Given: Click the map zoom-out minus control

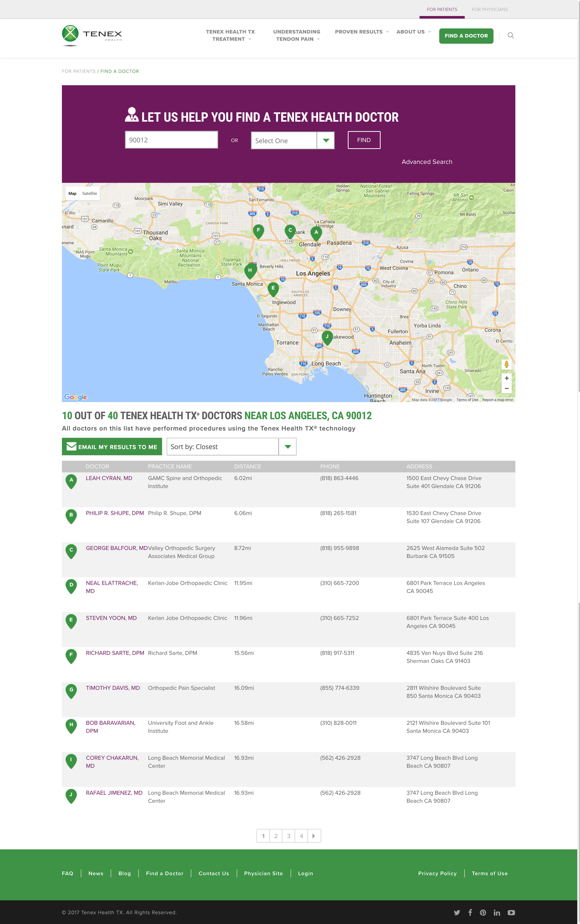Looking at the screenshot, I should pyautogui.click(x=506, y=389).
